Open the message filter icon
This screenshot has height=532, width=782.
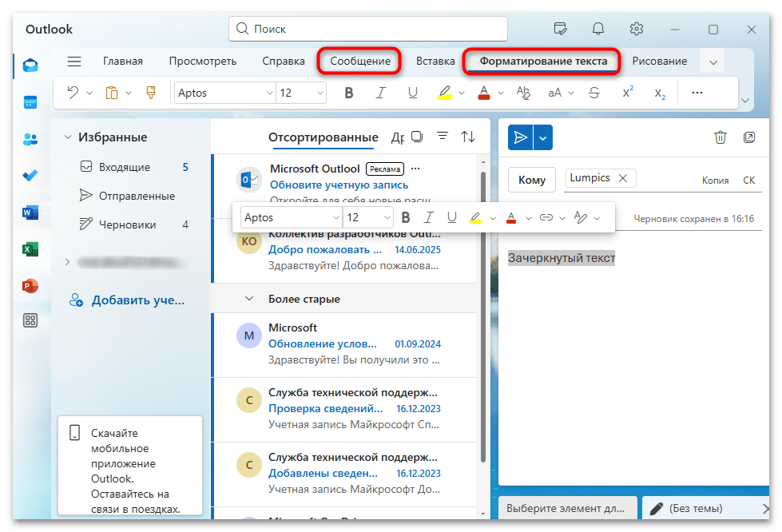click(443, 136)
